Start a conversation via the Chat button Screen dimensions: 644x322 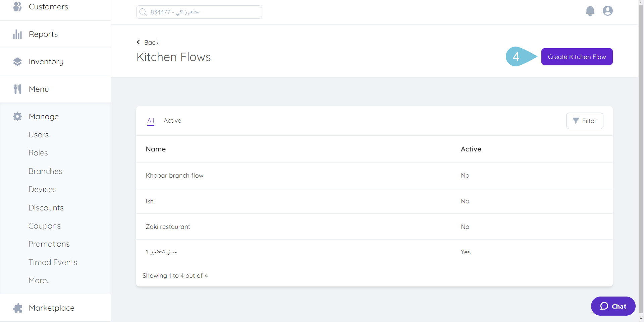613,306
